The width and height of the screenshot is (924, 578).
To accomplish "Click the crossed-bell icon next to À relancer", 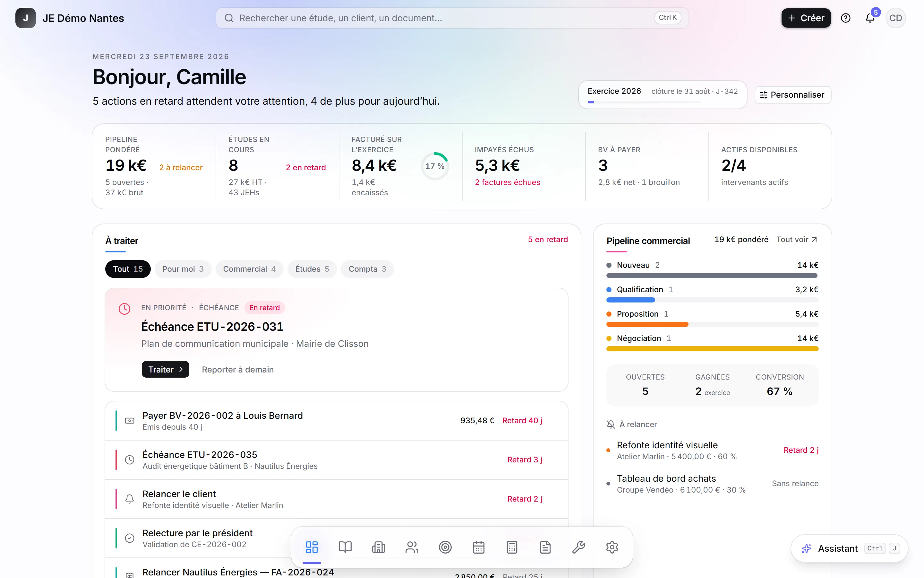I will (611, 424).
